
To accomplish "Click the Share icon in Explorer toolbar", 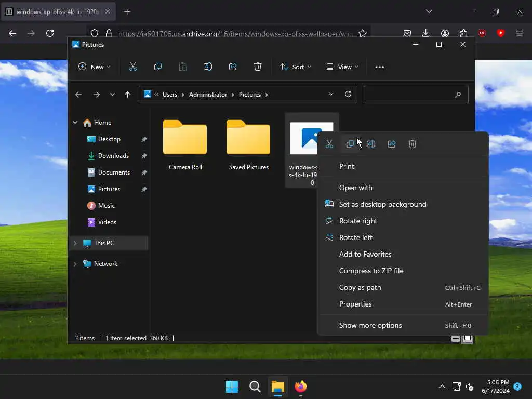I will tap(233, 67).
